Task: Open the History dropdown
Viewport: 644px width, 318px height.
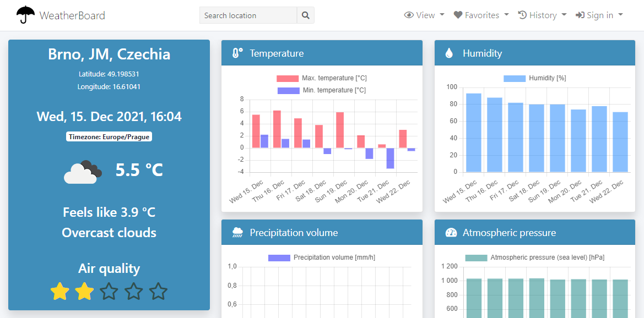Action: tap(542, 15)
